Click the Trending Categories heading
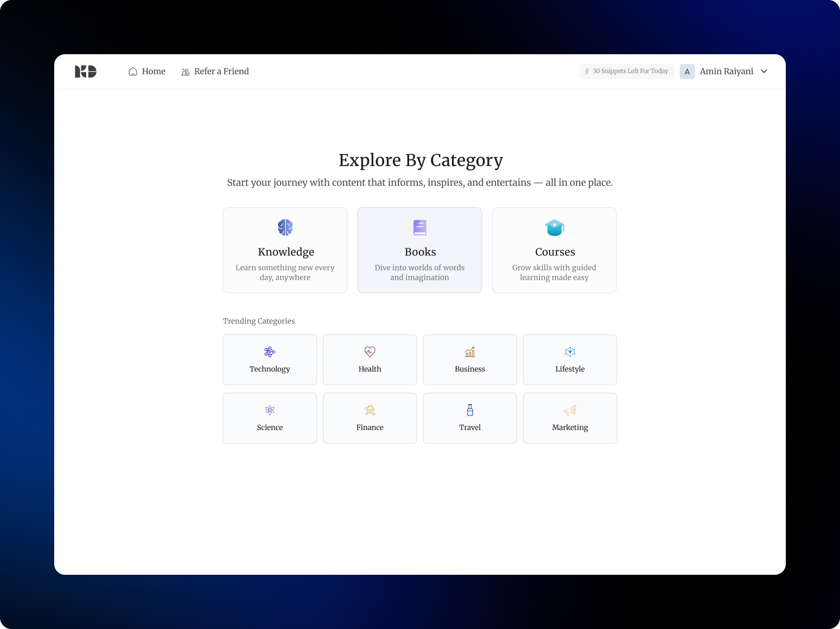 tap(259, 321)
